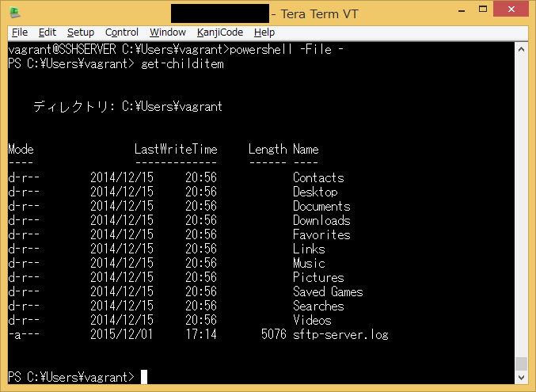Click the '2015/12/01' date
The height and width of the screenshot is (392, 536).
[x=122, y=334]
